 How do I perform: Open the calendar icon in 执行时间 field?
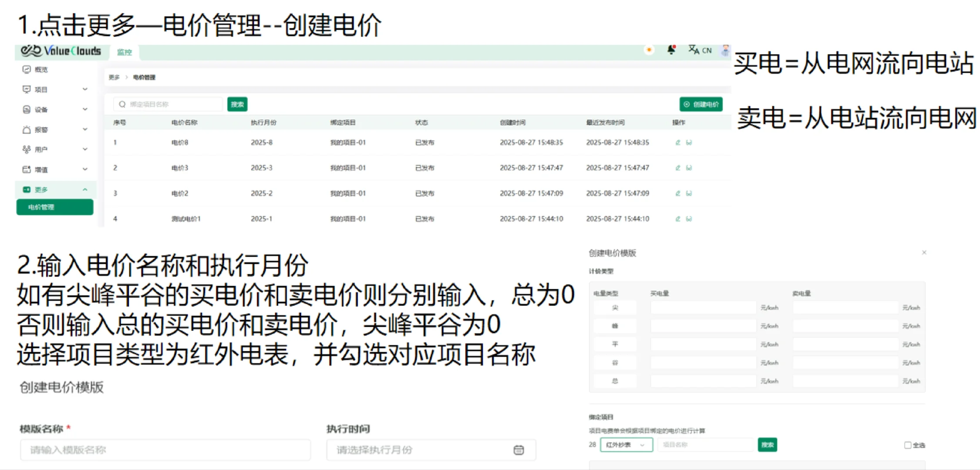(x=519, y=450)
